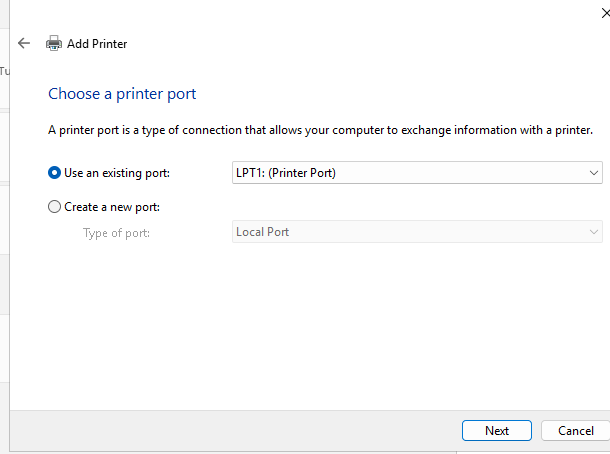Go back using the arrow icon
The width and height of the screenshot is (610, 454).
24,43
